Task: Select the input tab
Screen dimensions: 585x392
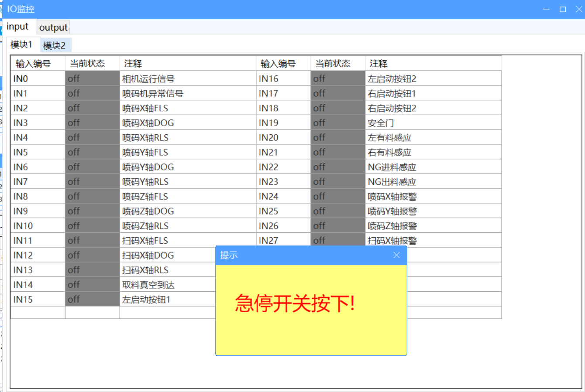Action: click(x=17, y=27)
